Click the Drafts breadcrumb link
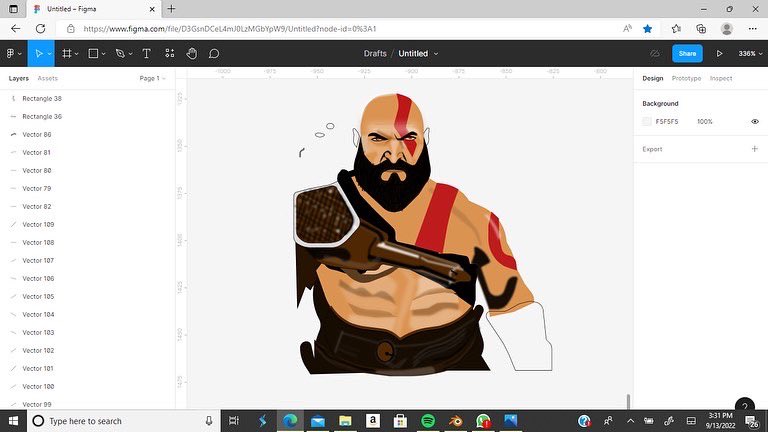Image resolution: width=768 pixels, height=432 pixels. (x=375, y=53)
